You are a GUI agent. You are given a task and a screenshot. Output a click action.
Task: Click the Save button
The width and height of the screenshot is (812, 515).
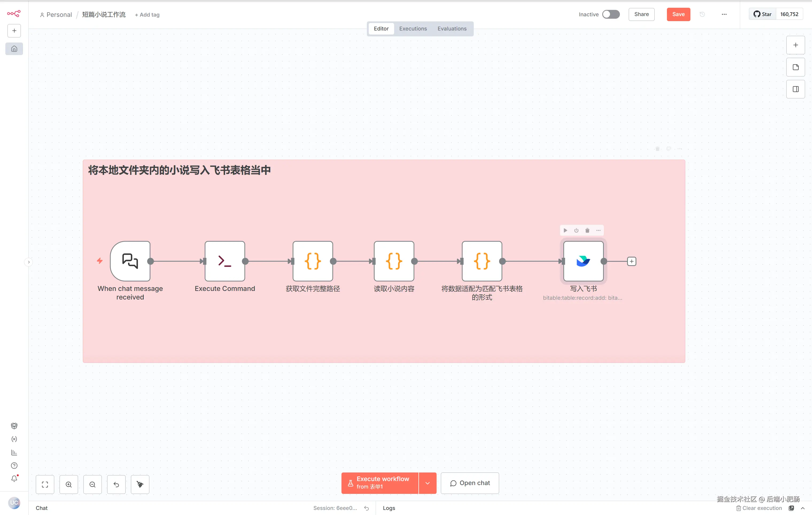tap(678, 14)
